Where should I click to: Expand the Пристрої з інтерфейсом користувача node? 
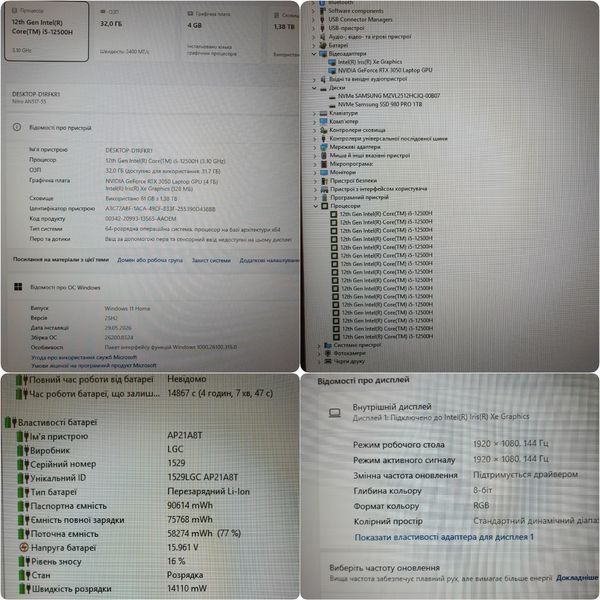click(x=316, y=189)
